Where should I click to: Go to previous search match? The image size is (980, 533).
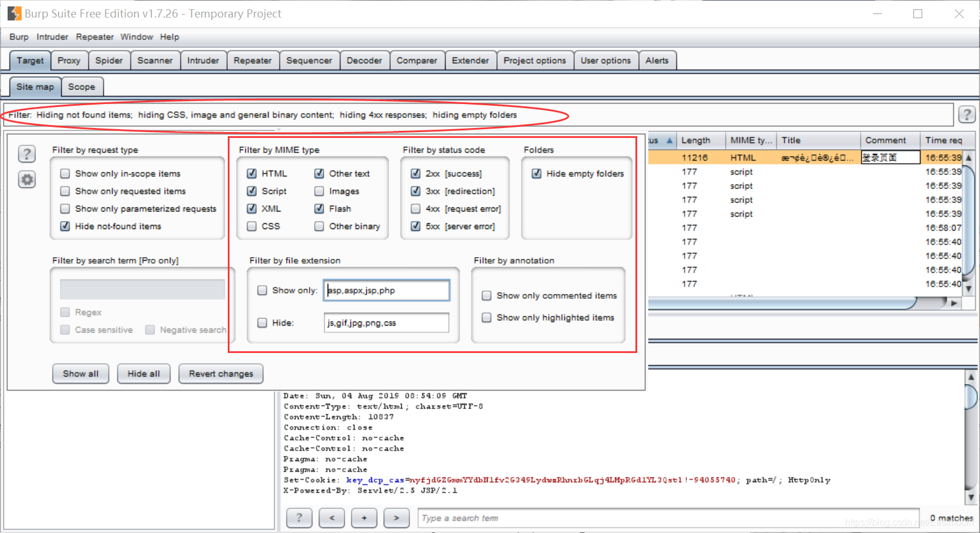332,518
